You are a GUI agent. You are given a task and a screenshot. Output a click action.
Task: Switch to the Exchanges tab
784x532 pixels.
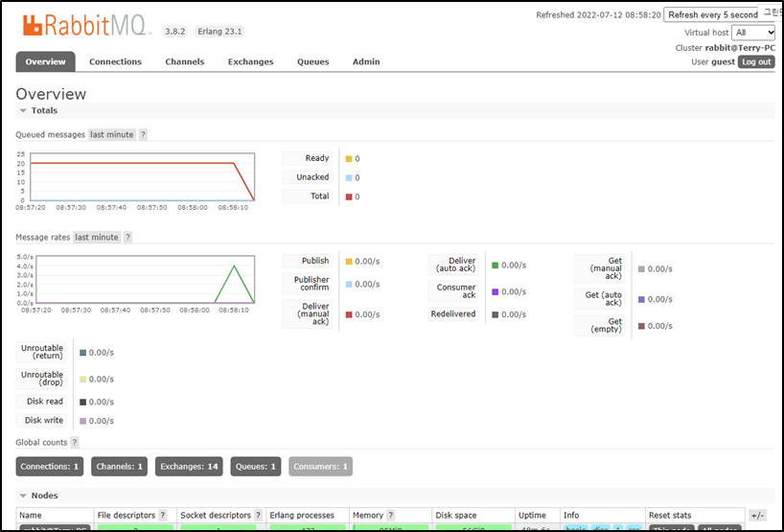pyautogui.click(x=251, y=61)
